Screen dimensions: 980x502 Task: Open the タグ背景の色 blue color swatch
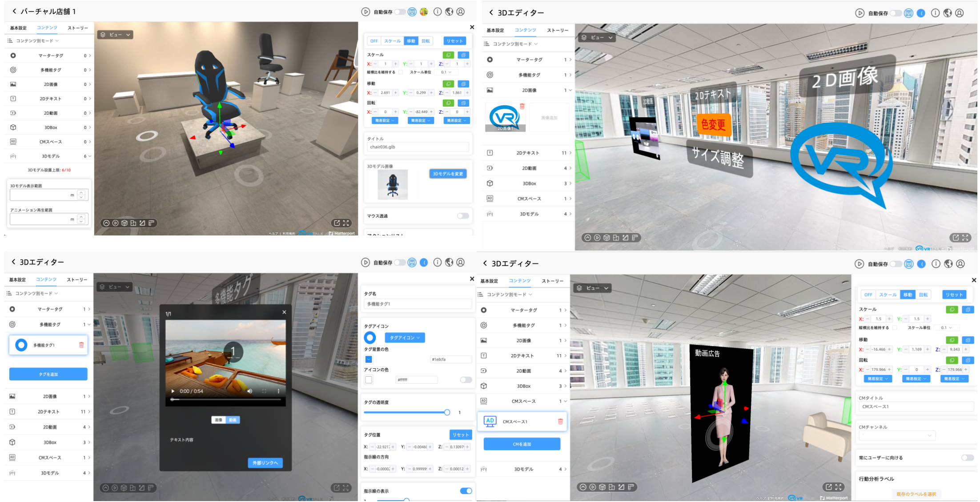(369, 359)
